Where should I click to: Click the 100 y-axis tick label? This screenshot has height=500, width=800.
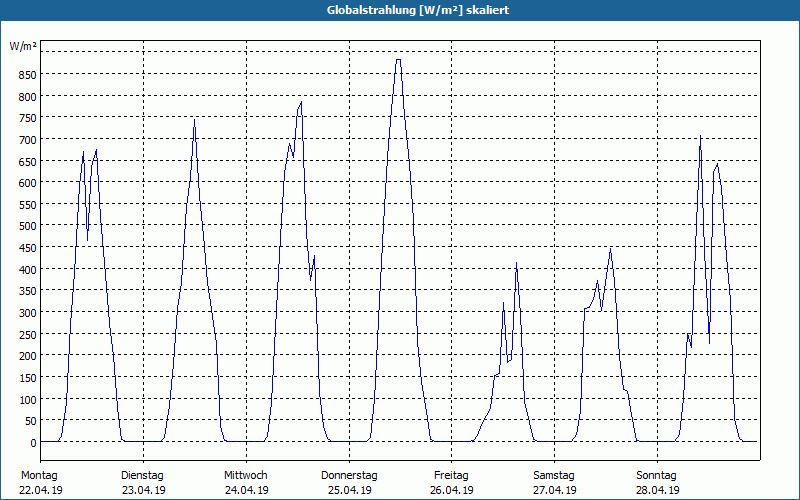[28, 399]
